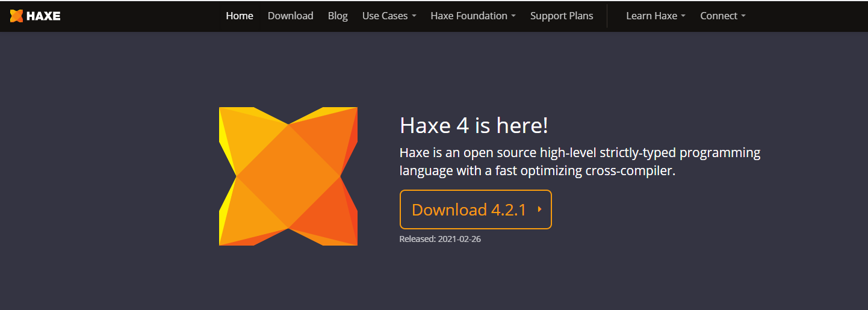Click the Haxe logo in the navbar

(35, 16)
